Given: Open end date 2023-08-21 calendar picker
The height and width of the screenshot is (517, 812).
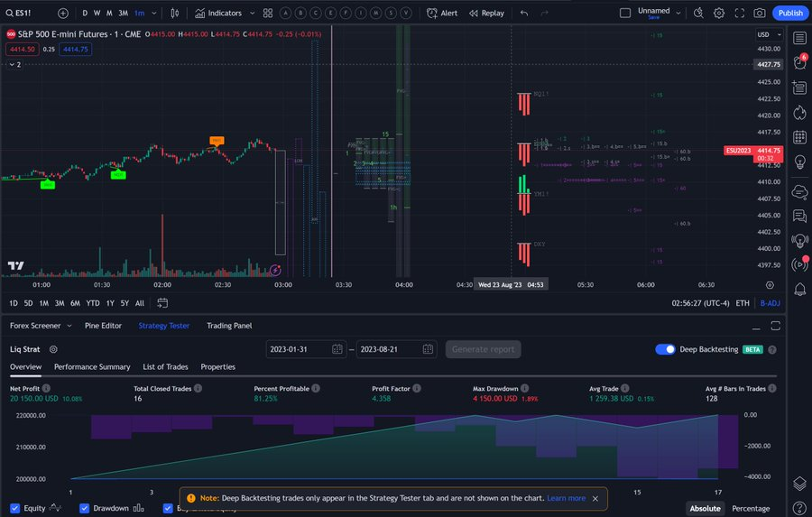Looking at the screenshot, I should (428, 349).
